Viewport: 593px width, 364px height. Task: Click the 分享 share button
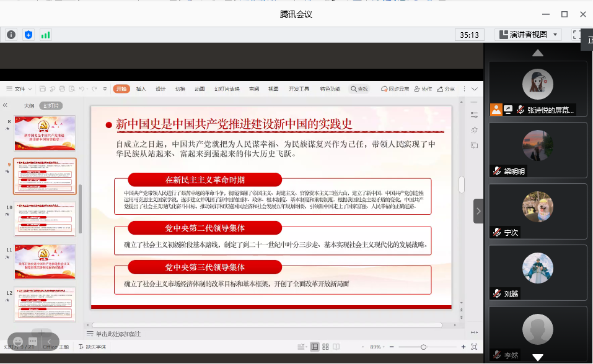pos(446,89)
